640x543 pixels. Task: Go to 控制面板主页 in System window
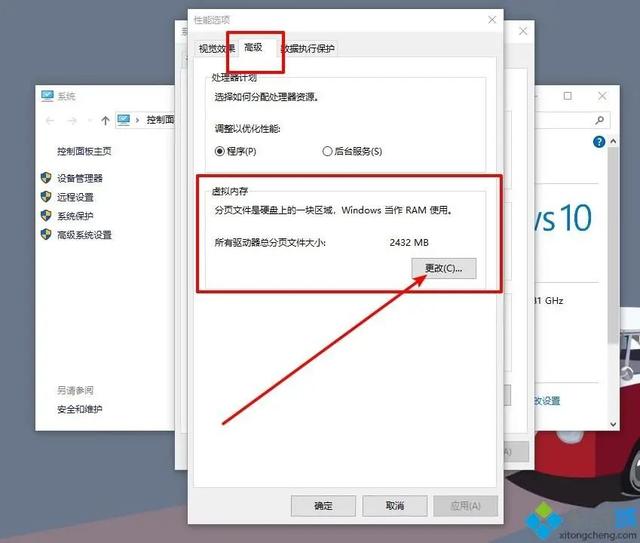click(x=84, y=151)
